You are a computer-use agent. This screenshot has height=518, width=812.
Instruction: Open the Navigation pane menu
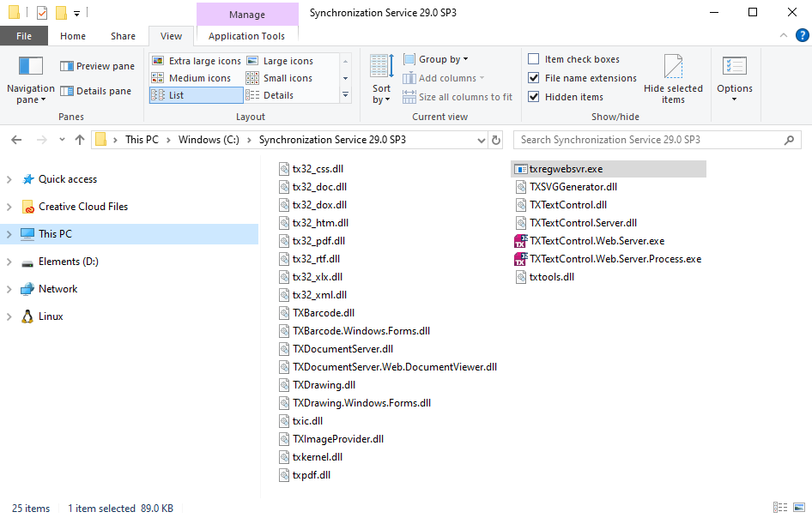pos(31,80)
